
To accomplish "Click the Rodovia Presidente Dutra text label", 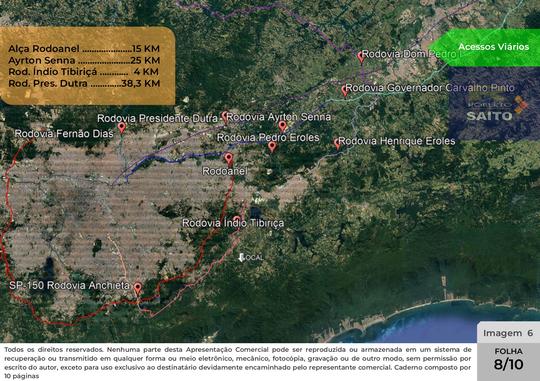I will 157,119.
